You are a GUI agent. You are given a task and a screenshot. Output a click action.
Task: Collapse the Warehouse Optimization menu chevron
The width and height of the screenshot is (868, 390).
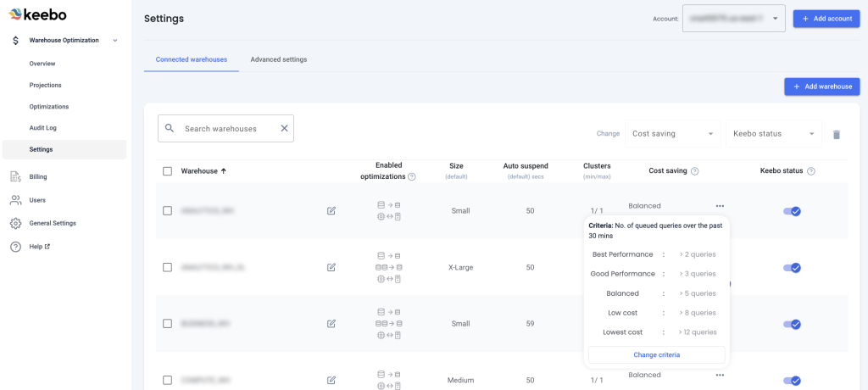pos(114,41)
